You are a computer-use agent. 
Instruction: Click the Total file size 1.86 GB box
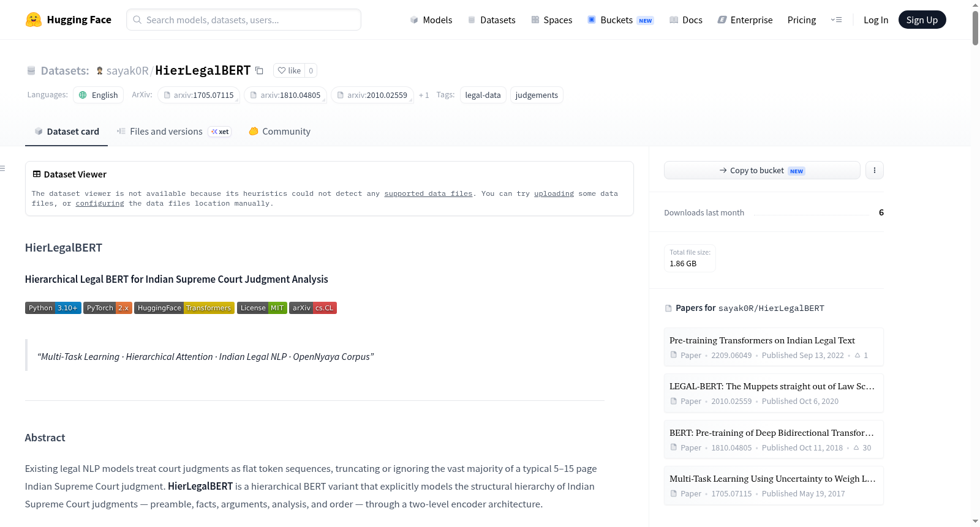pyautogui.click(x=690, y=258)
